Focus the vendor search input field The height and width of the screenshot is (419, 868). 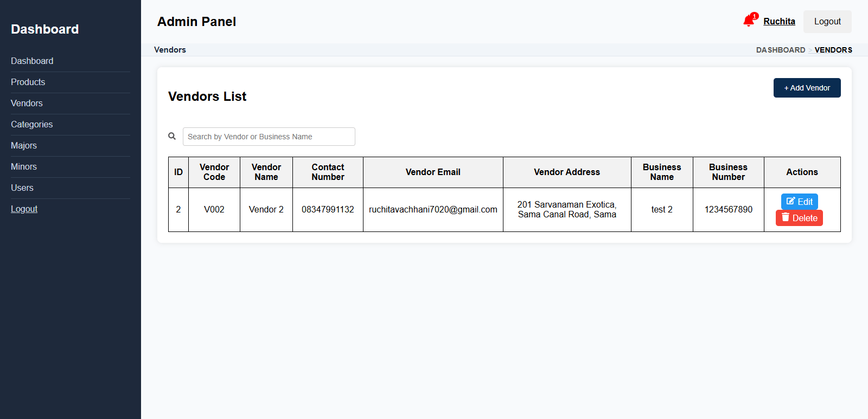(269, 137)
